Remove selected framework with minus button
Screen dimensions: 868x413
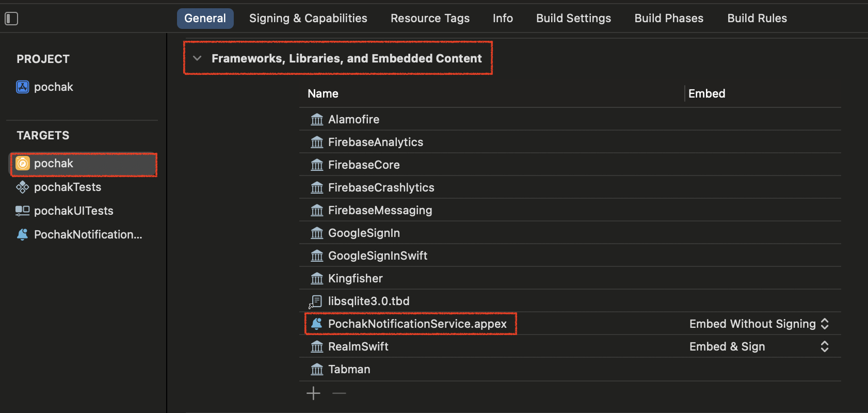[339, 393]
